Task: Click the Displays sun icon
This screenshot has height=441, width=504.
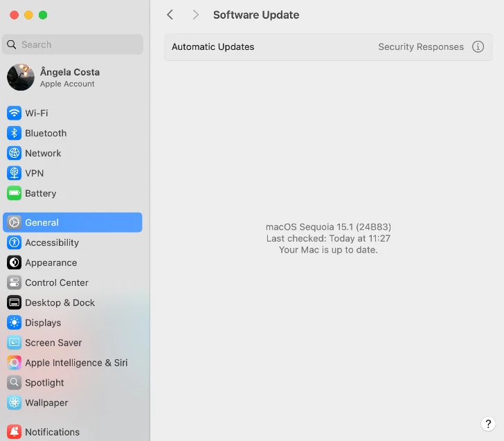Action: click(14, 323)
